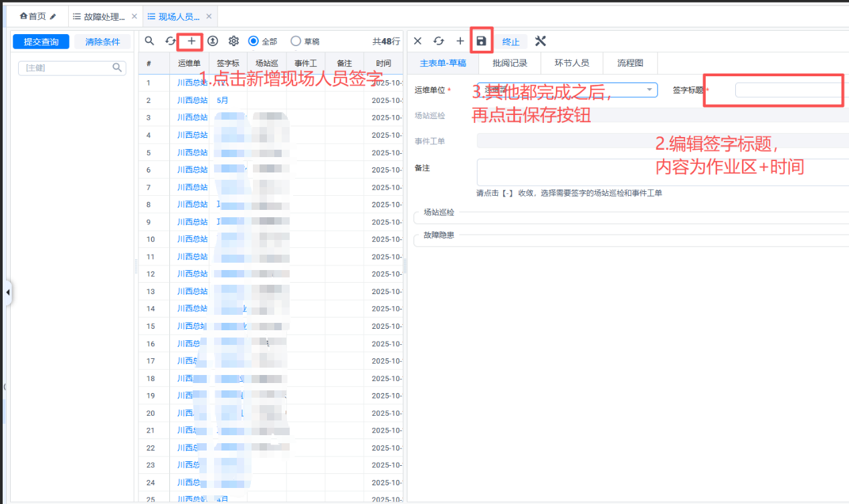Image resolution: width=849 pixels, height=504 pixels.
Task: Click the 提交查询 button
Action: [41, 42]
